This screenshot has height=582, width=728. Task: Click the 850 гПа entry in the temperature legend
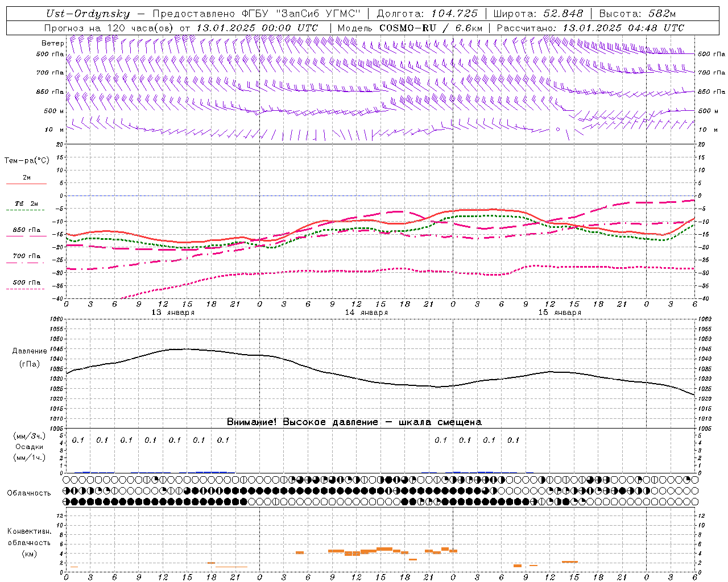click(27, 230)
